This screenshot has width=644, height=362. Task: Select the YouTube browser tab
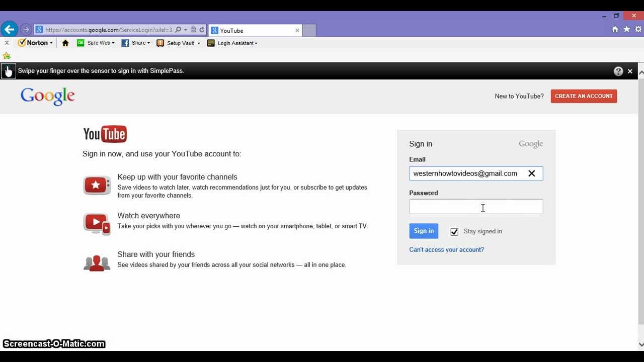pos(255,30)
